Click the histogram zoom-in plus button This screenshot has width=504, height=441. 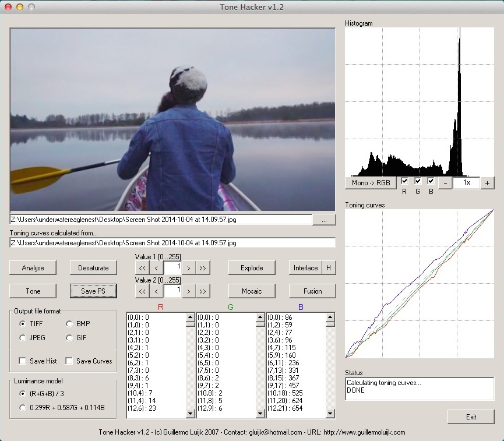[x=487, y=183]
